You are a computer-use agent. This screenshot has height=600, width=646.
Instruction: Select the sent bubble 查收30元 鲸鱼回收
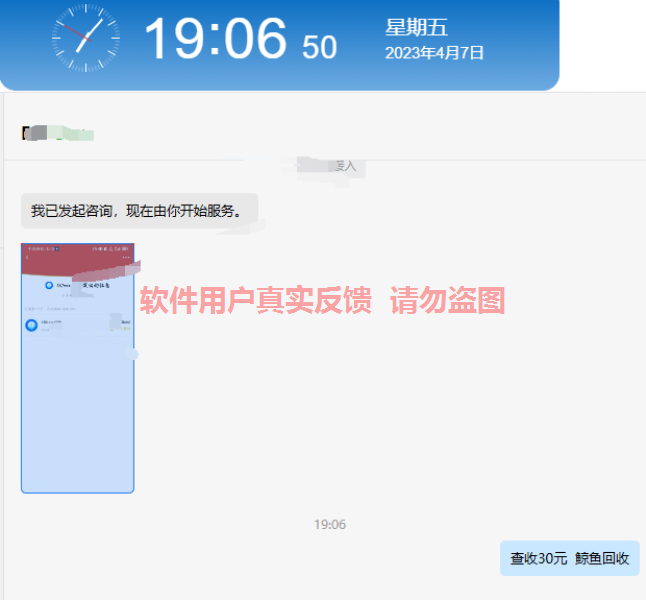click(x=569, y=559)
